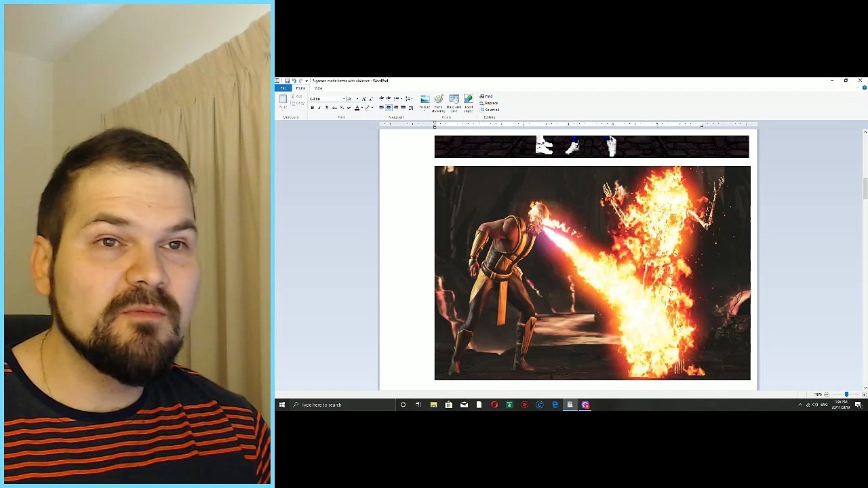Open Task View on the taskbar
This screenshot has height=488, width=868.
(x=418, y=405)
